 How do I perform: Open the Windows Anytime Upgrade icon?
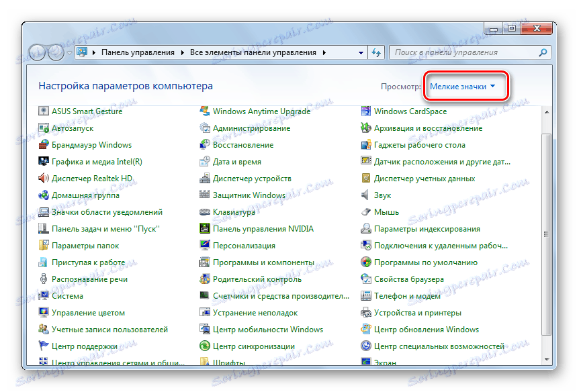click(205, 111)
